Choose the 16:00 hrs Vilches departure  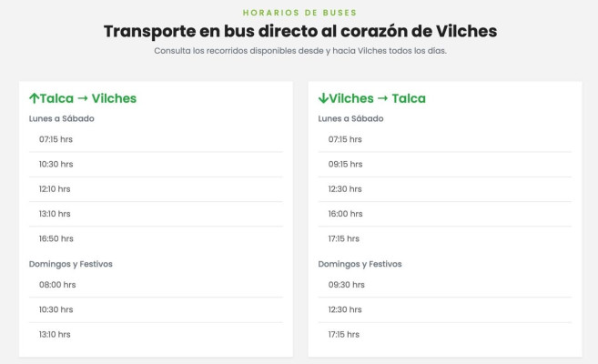click(x=445, y=214)
